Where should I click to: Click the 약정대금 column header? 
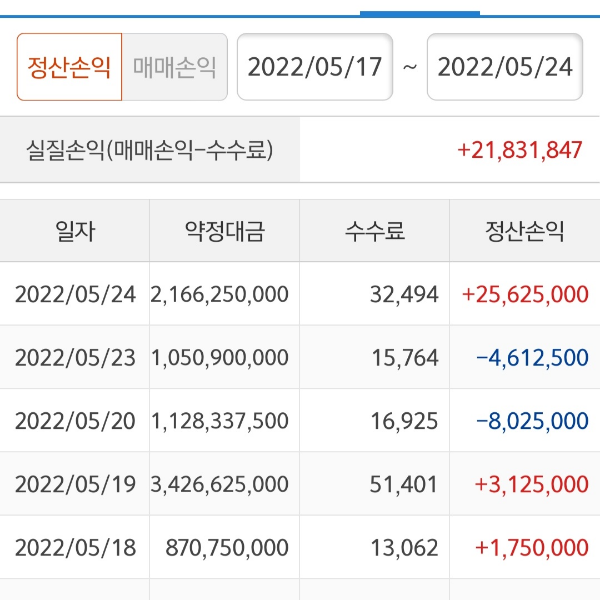point(225,231)
